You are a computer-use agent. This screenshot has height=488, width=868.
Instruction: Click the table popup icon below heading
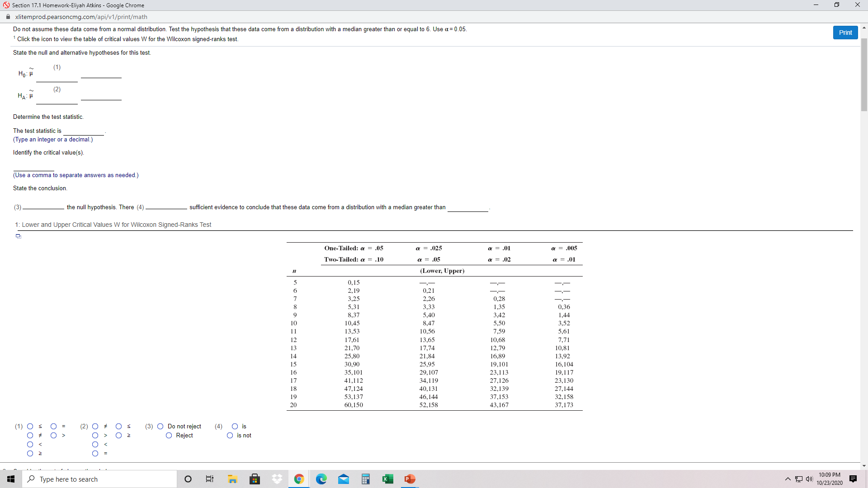[x=19, y=236]
